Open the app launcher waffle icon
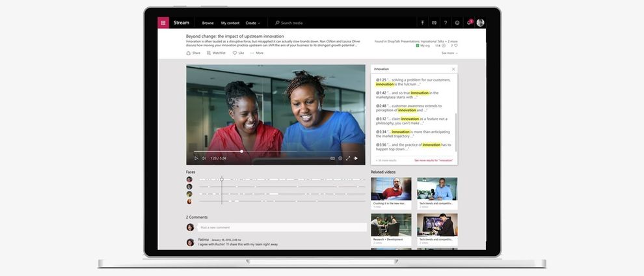The height and width of the screenshot is (276, 644). (163, 23)
